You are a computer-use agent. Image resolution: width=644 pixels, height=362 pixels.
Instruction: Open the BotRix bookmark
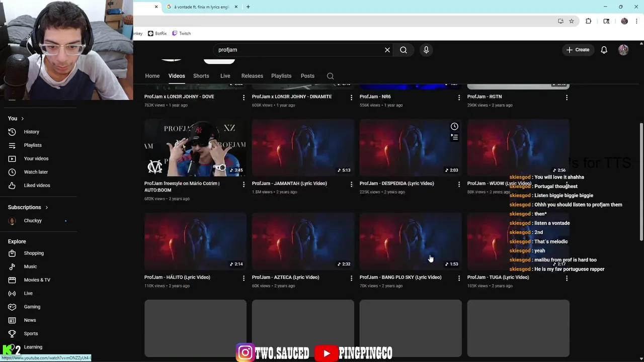(x=157, y=34)
